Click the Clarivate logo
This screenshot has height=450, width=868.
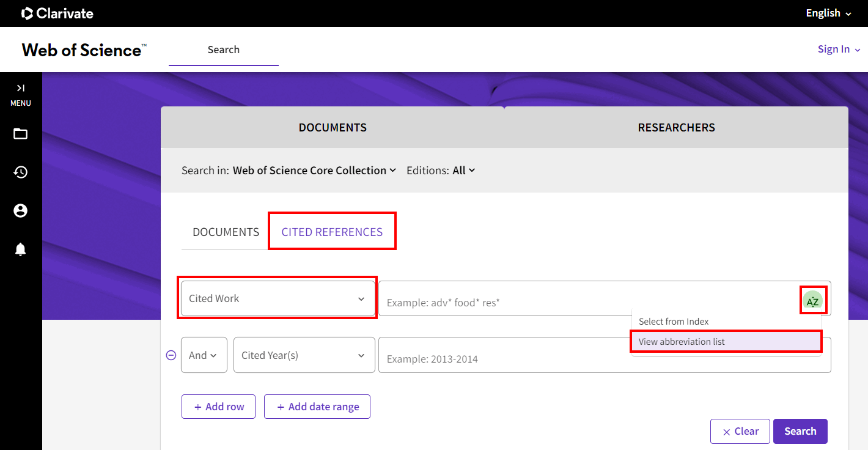coord(57,13)
